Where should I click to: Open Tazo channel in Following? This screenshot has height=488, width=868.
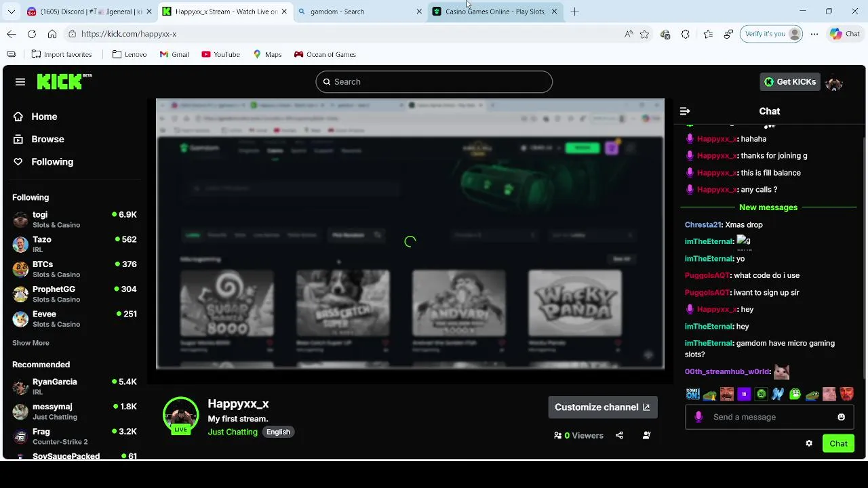[75, 244]
